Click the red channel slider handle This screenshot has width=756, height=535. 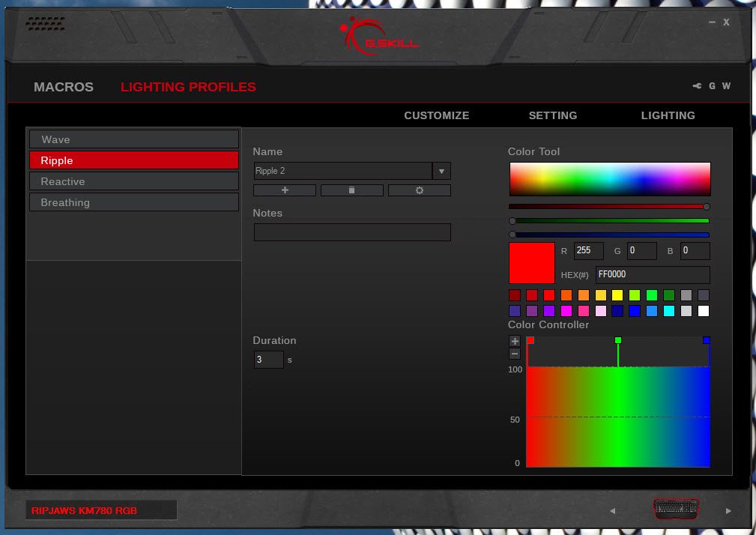point(707,207)
